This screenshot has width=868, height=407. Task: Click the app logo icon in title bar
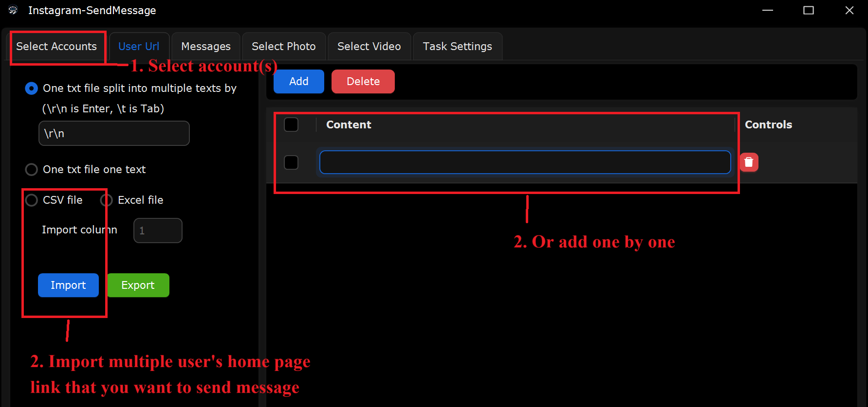coord(13,10)
